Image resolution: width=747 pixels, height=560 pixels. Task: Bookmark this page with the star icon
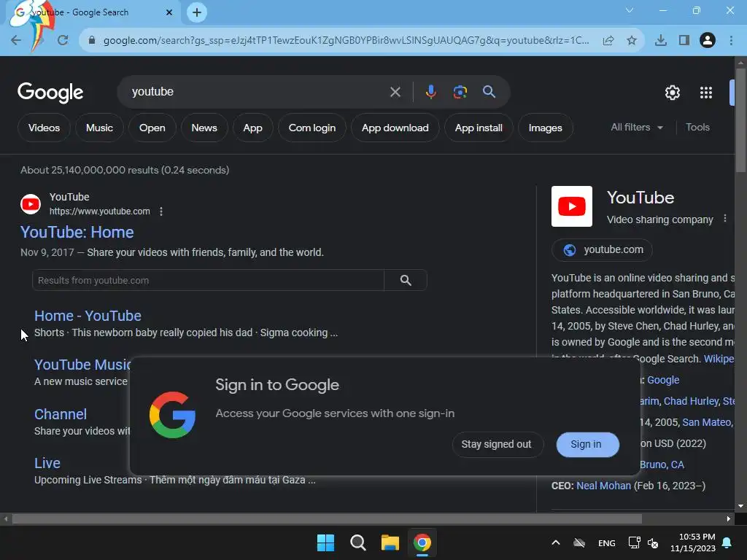click(632, 41)
